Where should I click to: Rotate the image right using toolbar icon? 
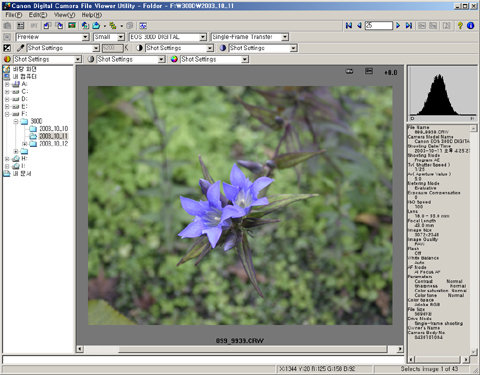(x=59, y=26)
